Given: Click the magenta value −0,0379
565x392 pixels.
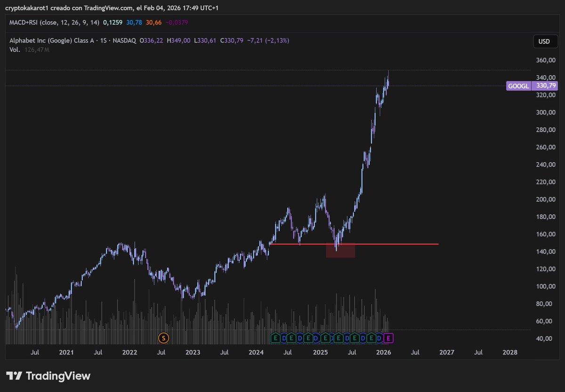Looking at the screenshot, I should pyautogui.click(x=178, y=22).
